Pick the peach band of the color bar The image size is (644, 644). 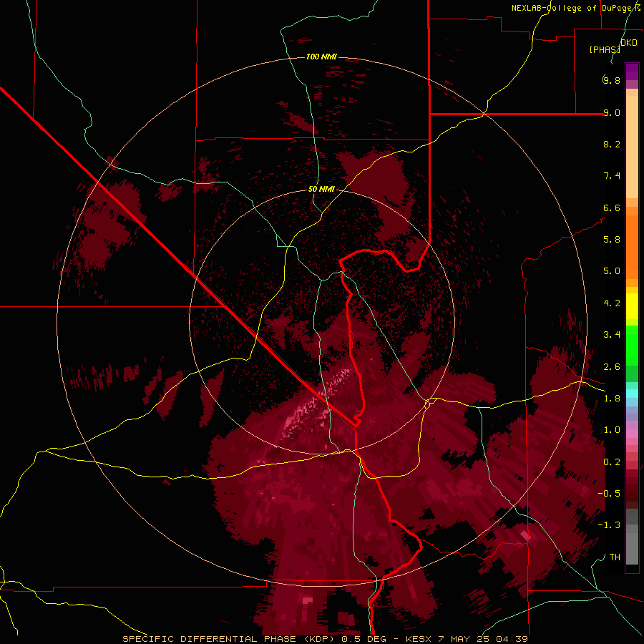632,147
